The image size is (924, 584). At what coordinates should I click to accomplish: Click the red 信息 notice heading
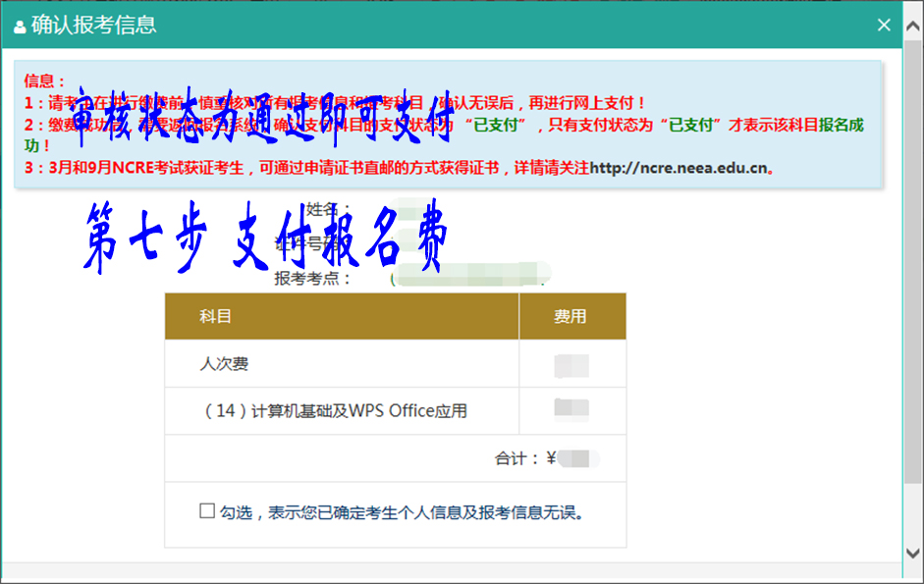pos(45,81)
